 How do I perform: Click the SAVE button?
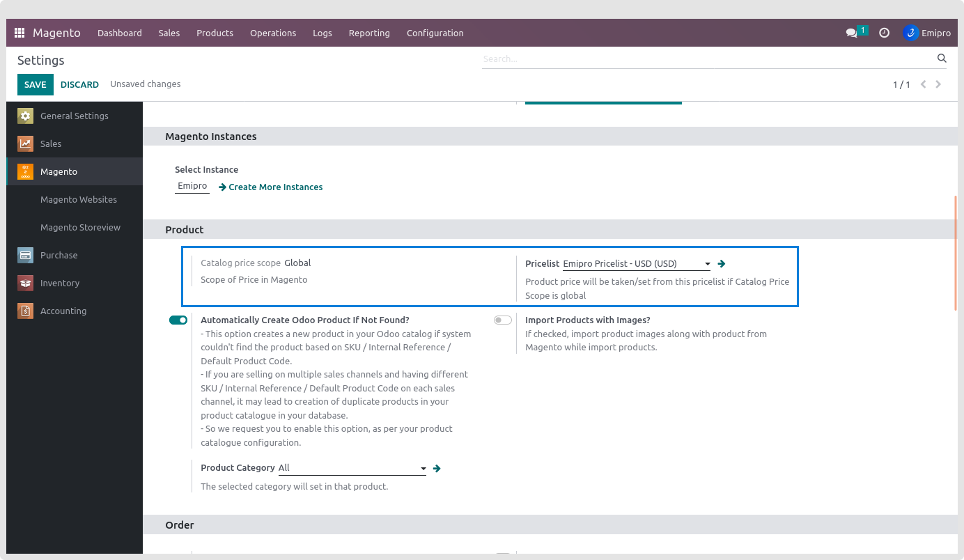click(35, 84)
